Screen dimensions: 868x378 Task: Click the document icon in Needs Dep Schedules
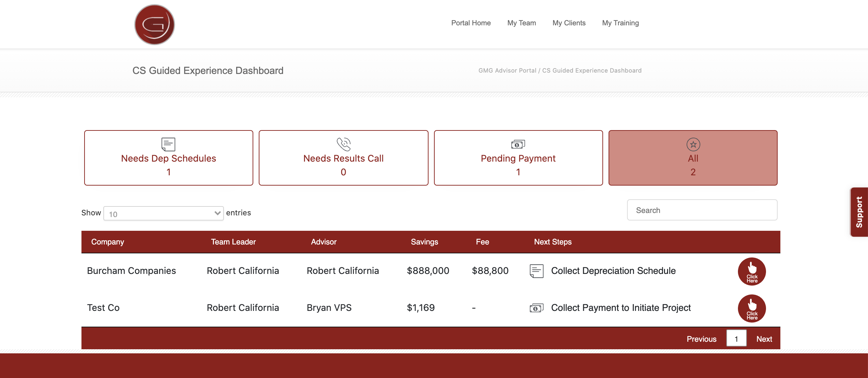point(168,144)
